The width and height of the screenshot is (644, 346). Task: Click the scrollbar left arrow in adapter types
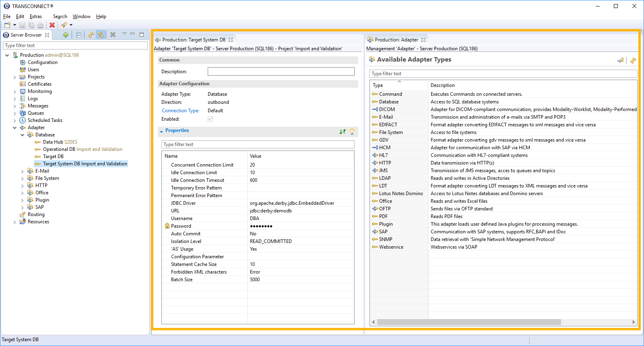(x=374, y=322)
